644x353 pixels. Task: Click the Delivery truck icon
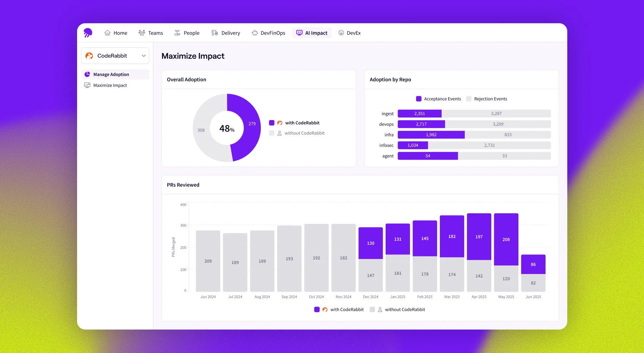click(x=214, y=33)
